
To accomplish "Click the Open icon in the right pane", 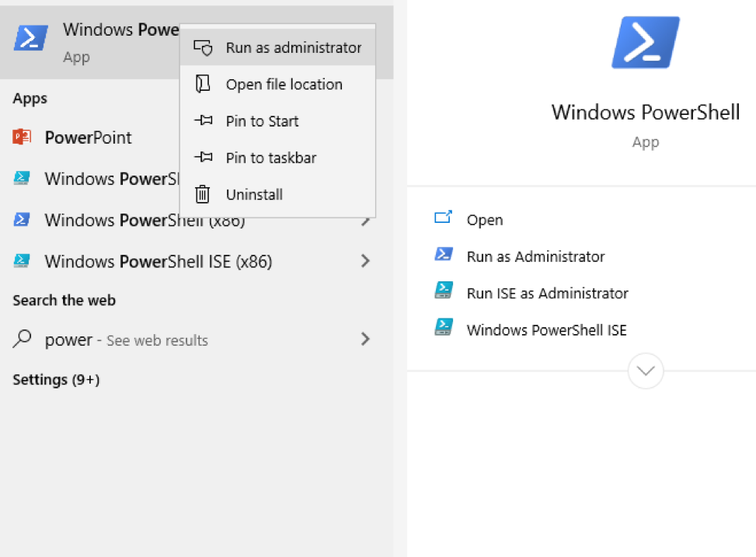I will [443, 218].
